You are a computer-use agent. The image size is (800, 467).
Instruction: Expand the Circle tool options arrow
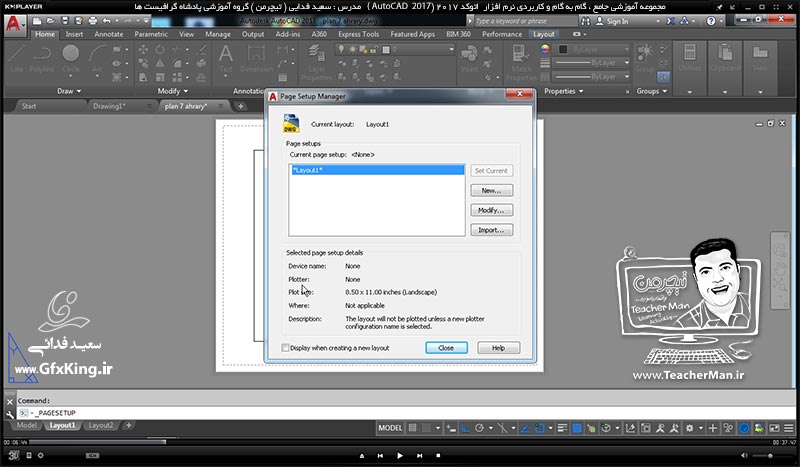70,77
